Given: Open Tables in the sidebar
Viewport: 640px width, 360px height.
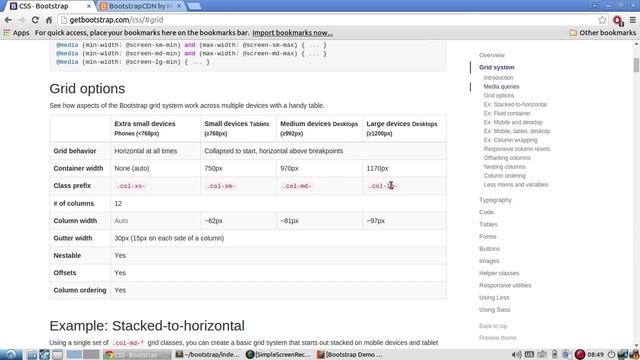Looking at the screenshot, I should [488, 224].
